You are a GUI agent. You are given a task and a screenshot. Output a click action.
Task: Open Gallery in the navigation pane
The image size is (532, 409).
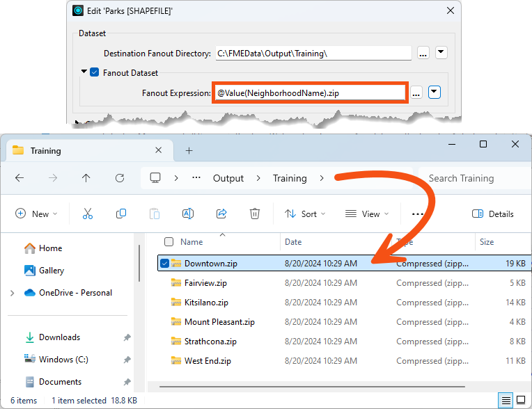[x=44, y=271]
